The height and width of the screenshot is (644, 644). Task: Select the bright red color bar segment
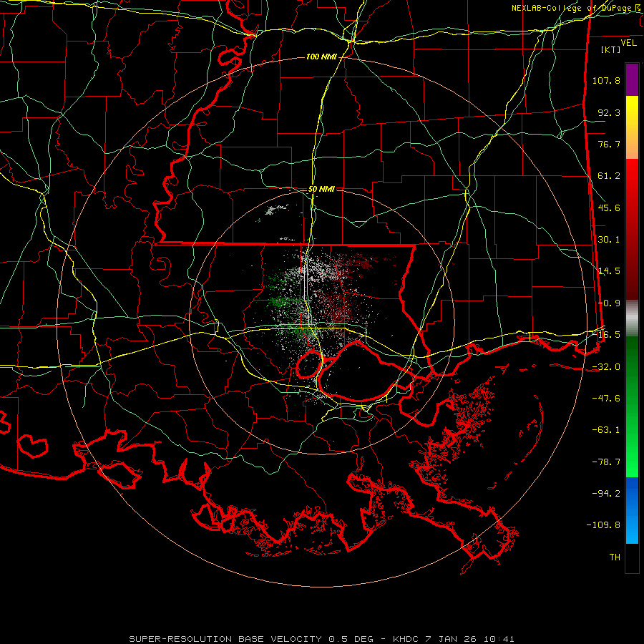pyautogui.click(x=632, y=230)
